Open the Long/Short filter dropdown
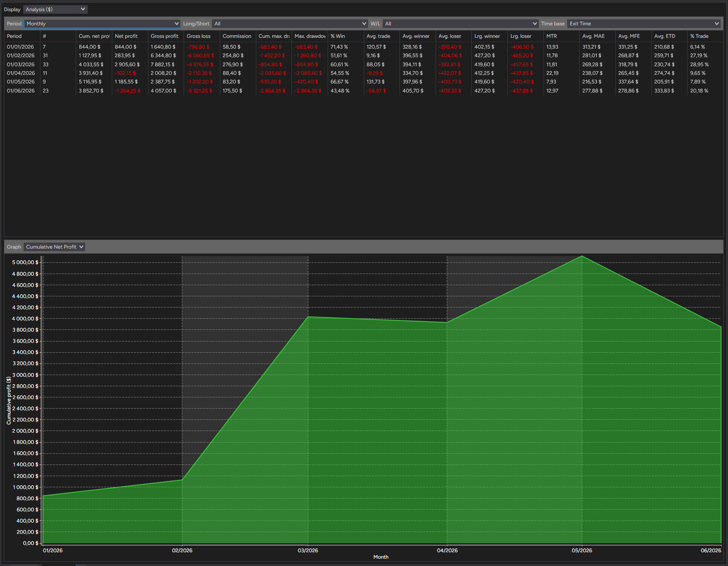The image size is (728, 566). coord(290,24)
